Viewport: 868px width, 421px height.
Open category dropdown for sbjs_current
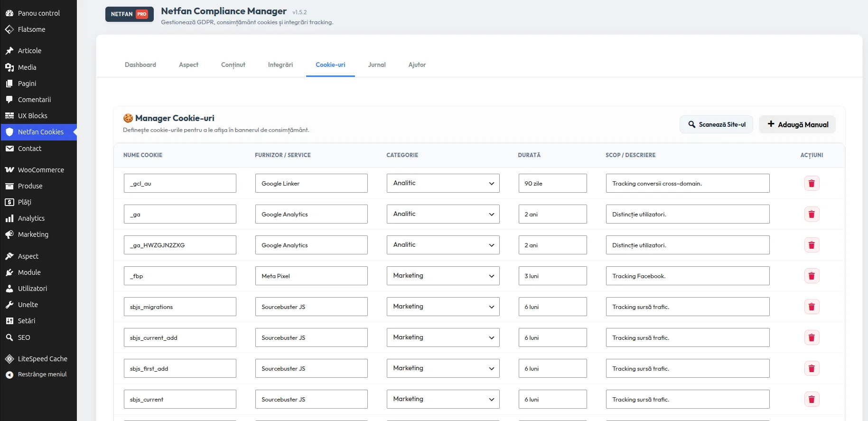[x=443, y=399]
